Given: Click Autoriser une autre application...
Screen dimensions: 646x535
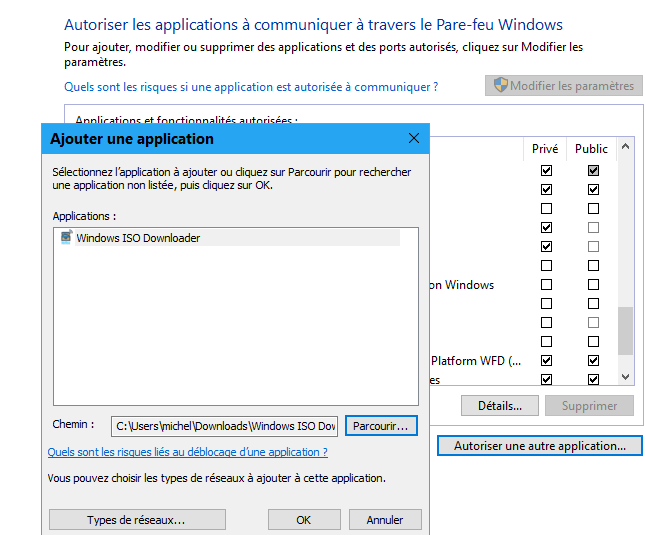Looking at the screenshot, I should click(540, 446).
